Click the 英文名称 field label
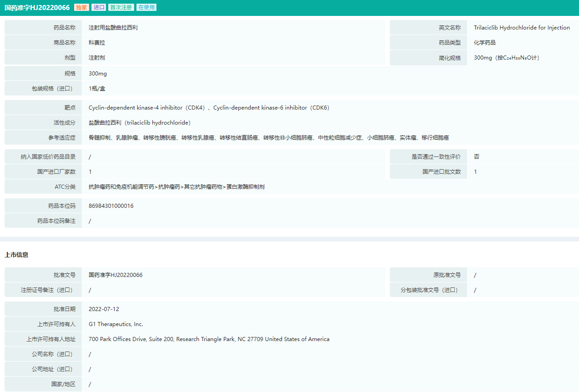579x392 pixels. 450,28
